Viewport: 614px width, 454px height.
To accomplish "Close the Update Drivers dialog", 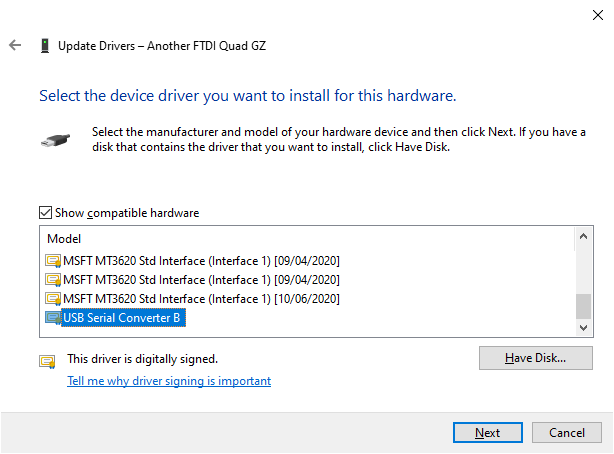I will pyautogui.click(x=590, y=14).
